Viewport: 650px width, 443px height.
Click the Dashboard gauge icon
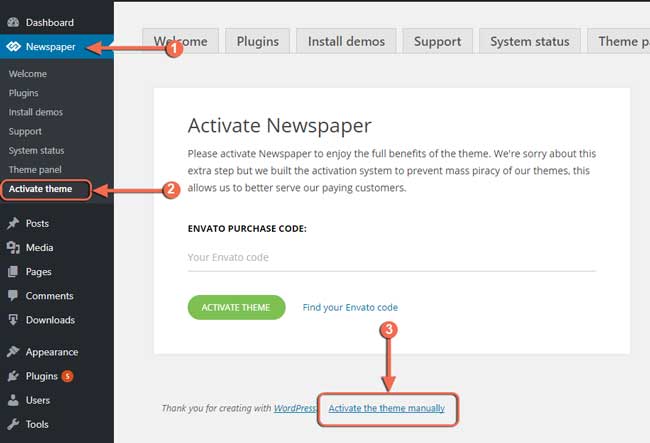(13, 22)
